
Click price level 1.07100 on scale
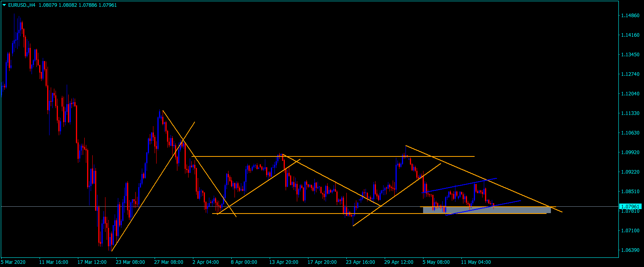click(x=630, y=231)
